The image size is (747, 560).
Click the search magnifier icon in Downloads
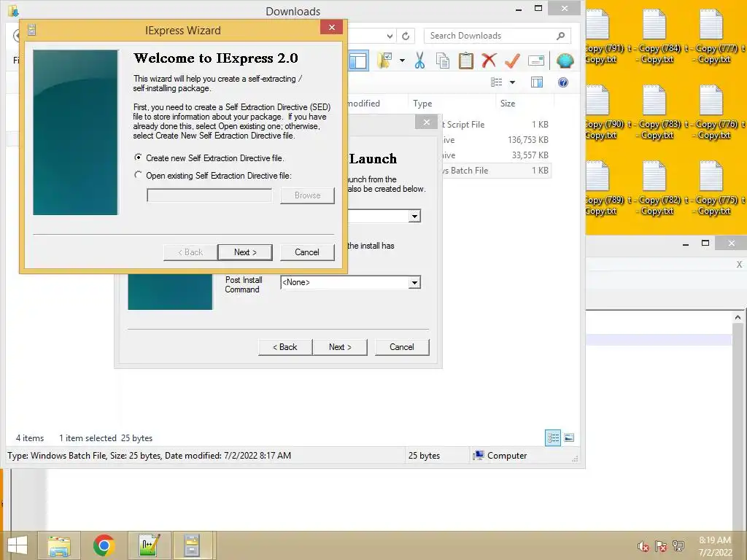tap(561, 36)
